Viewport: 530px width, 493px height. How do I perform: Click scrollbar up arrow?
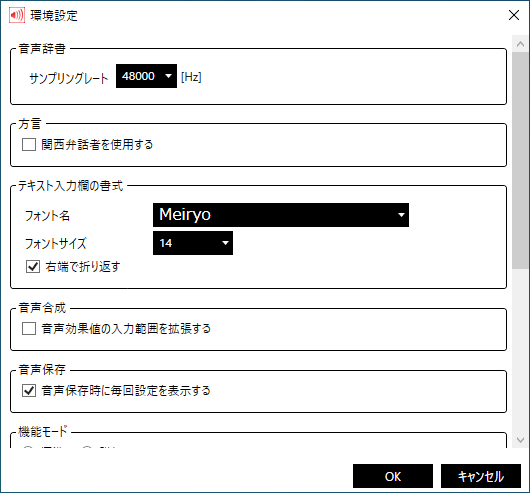[x=521, y=44]
